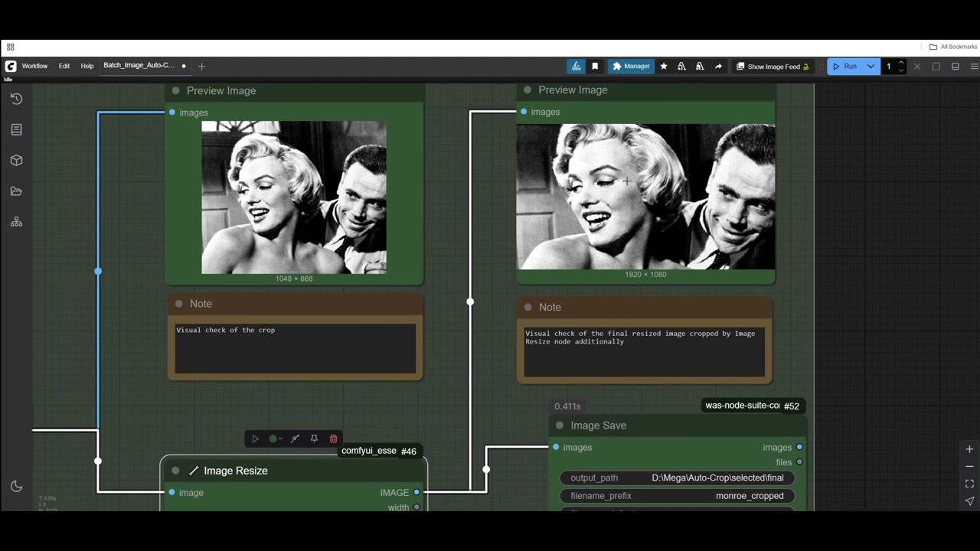Viewport: 980px width, 551px height.
Task: Open the model library cube icon
Action: pos(16,161)
